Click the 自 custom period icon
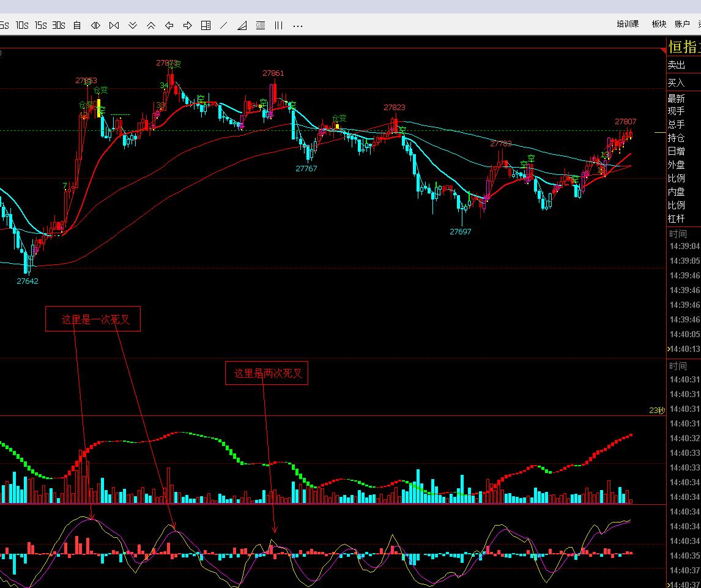701x588 pixels. tap(77, 25)
